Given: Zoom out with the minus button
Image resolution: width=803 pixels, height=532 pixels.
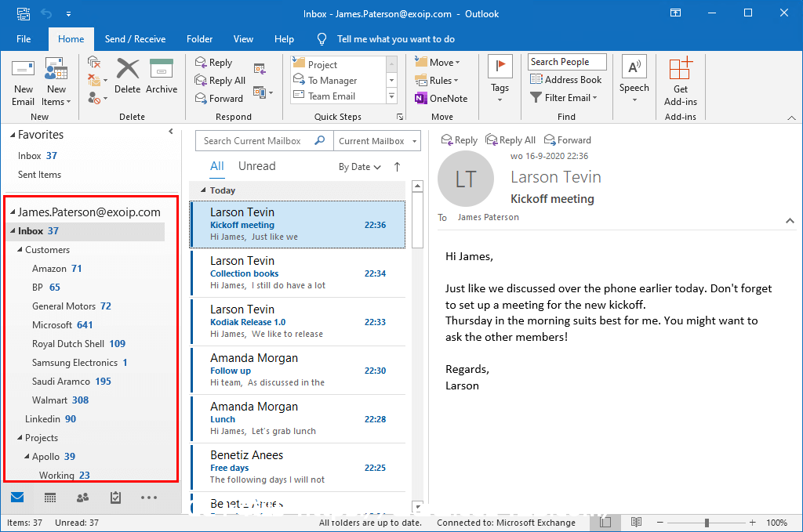Looking at the screenshot, I should point(660,523).
